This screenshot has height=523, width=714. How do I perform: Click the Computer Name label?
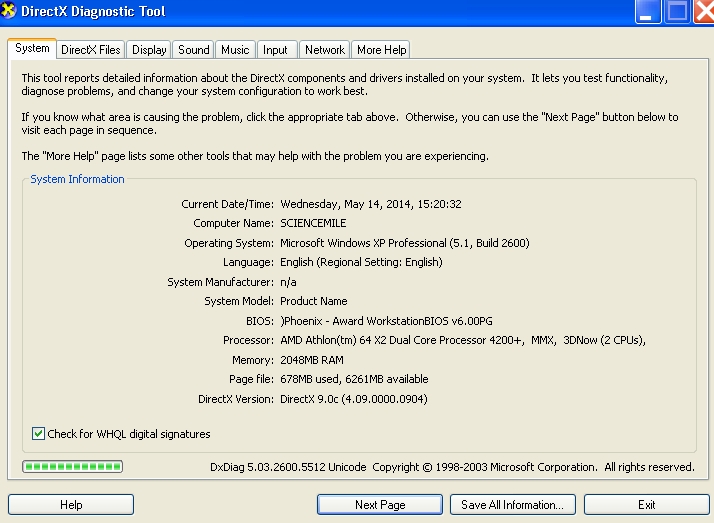point(233,223)
